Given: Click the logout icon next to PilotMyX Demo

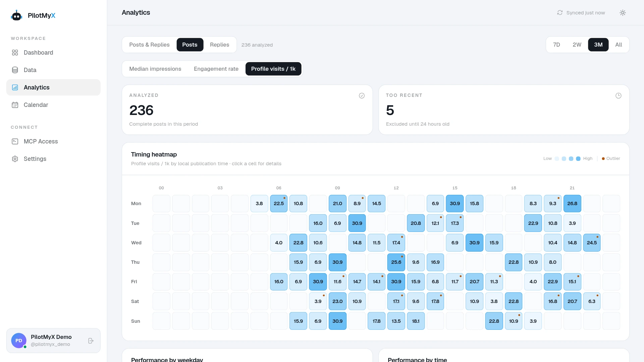Looking at the screenshot, I should [x=91, y=341].
